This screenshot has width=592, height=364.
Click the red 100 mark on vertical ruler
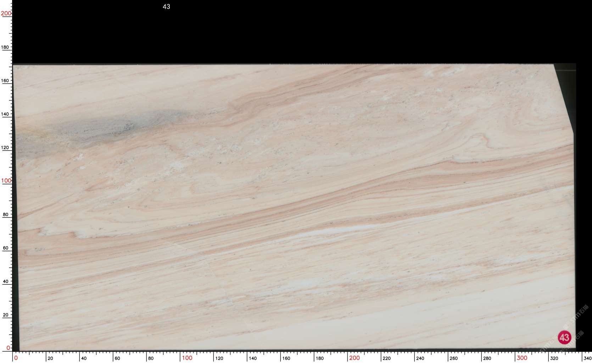point(6,181)
